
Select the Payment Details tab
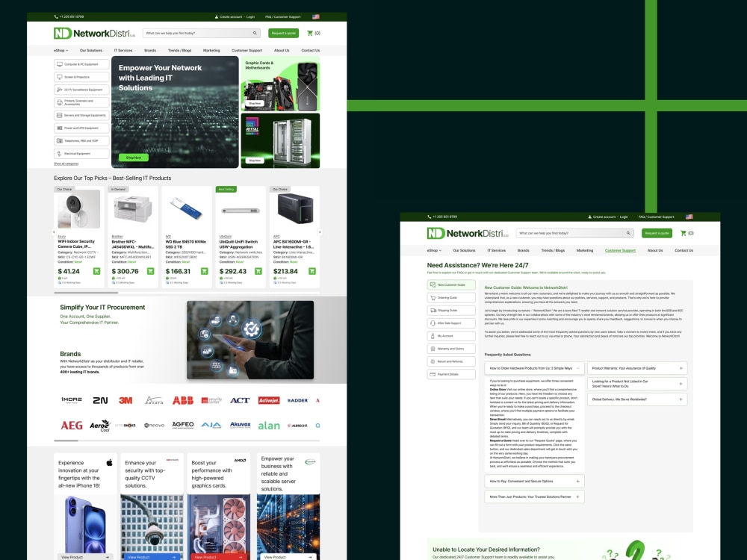[451, 374]
